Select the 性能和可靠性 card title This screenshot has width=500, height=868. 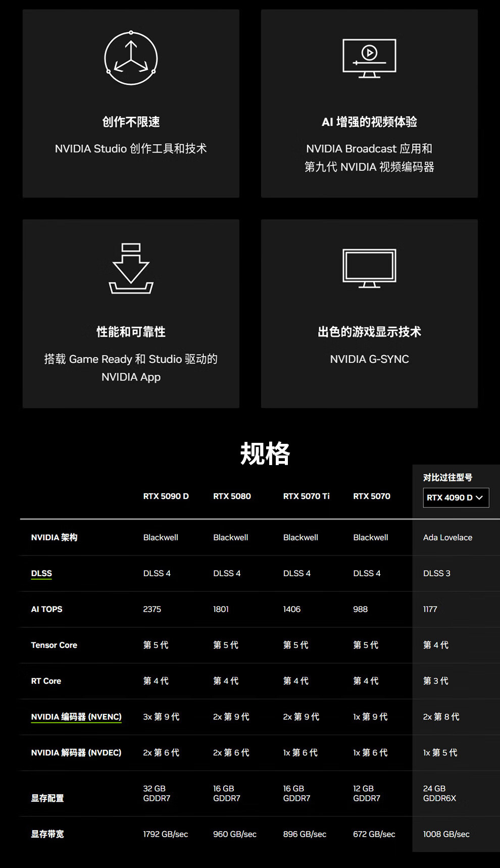point(131,332)
